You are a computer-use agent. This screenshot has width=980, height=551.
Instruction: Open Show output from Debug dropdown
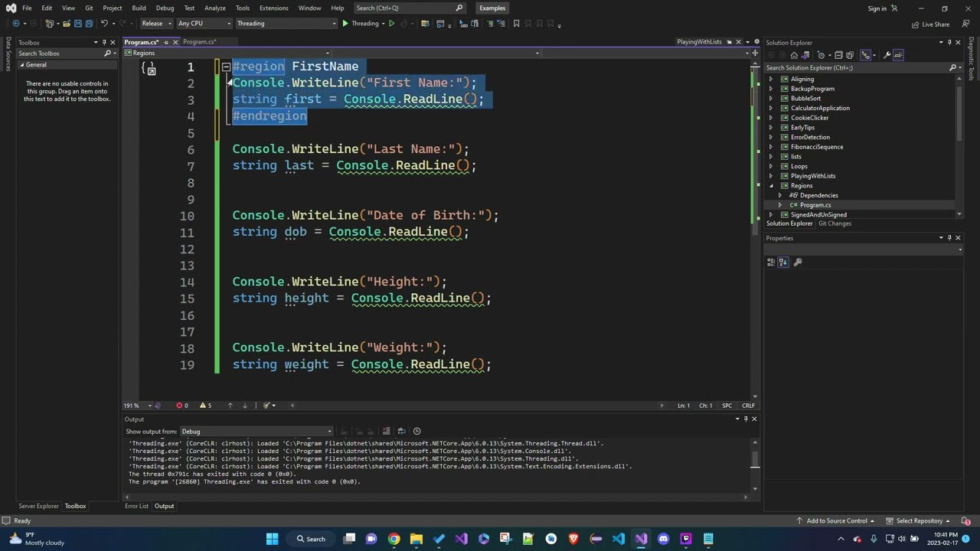[x=256, y=432]
